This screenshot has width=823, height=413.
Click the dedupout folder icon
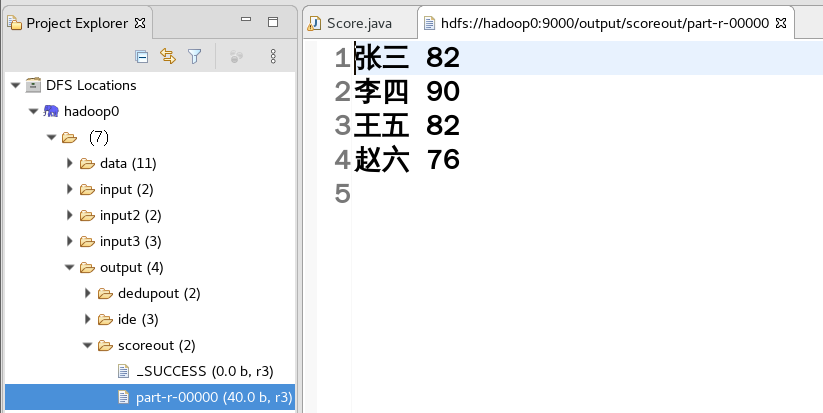coord(105,293)
